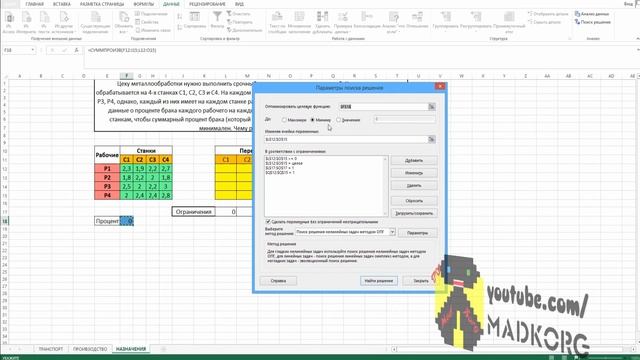Click the Удалить constraint button
The width and height of the screenshot is (640, 360).
pos(414,186)
